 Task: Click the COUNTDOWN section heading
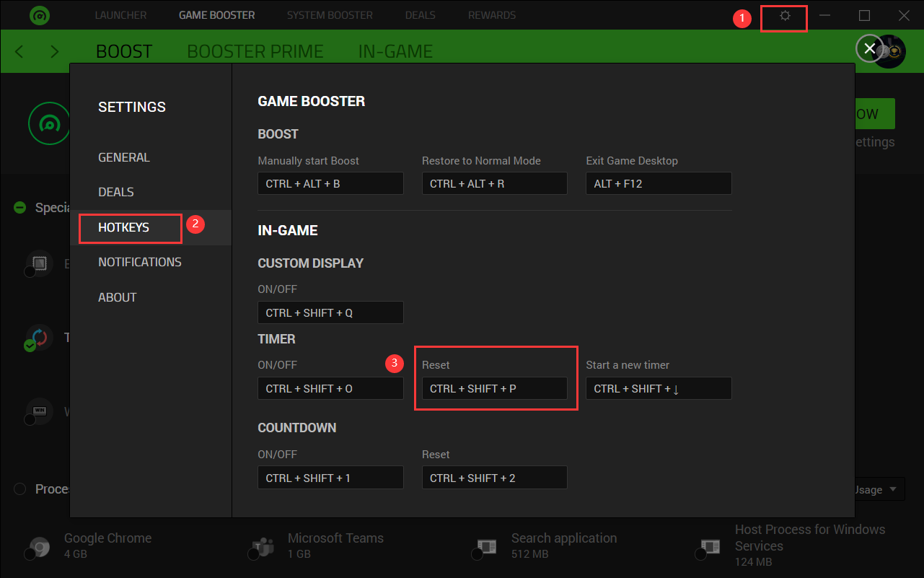pyautogui.click(x=297, y=428)
